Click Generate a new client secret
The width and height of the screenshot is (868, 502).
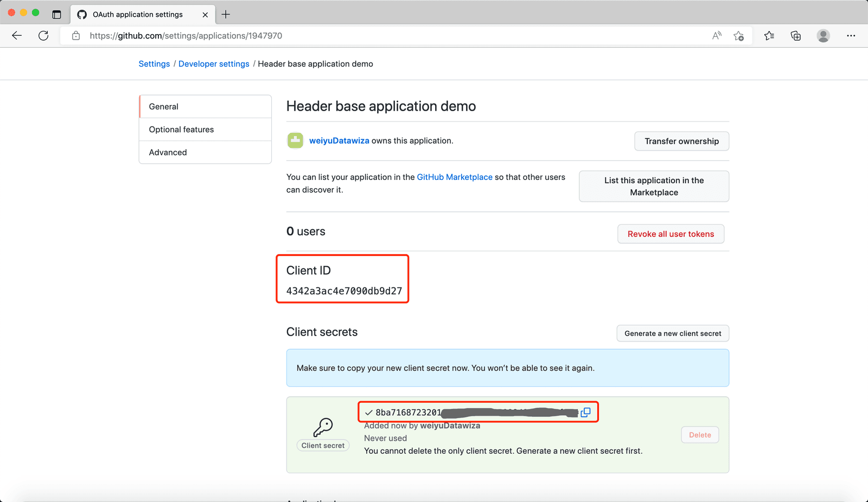point(673,333)
